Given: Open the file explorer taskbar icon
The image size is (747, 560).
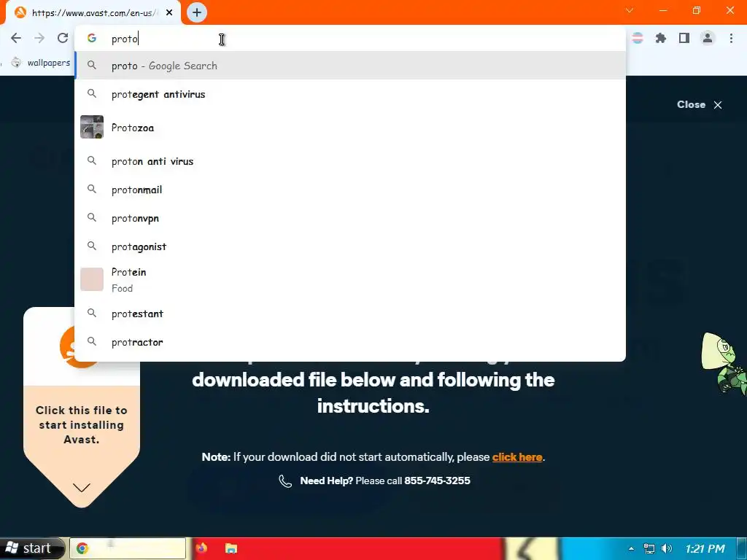Looking at the screenshot, I should tap(231, 548).
